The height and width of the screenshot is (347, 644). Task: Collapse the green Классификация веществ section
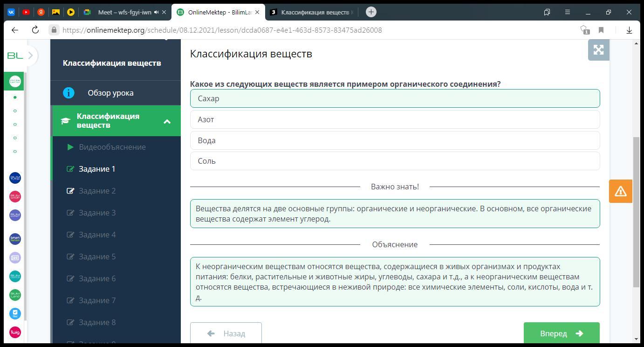(x=167, y=121)
